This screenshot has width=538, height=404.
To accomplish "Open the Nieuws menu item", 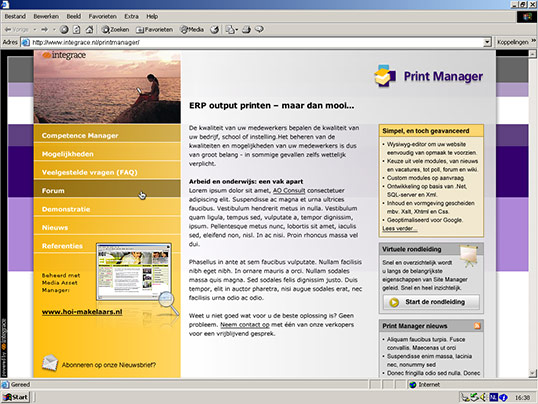I will pos(107,227).
